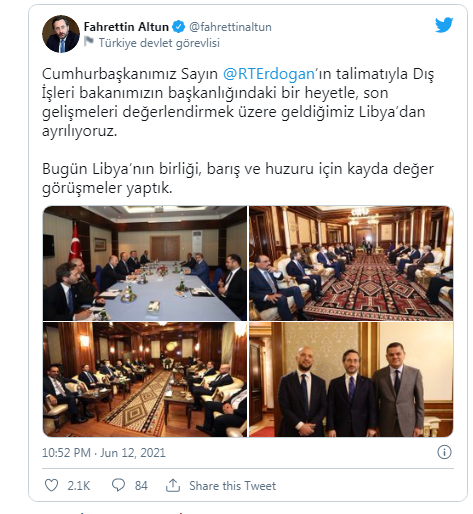Click Share this Tweet text

[233, 486]
